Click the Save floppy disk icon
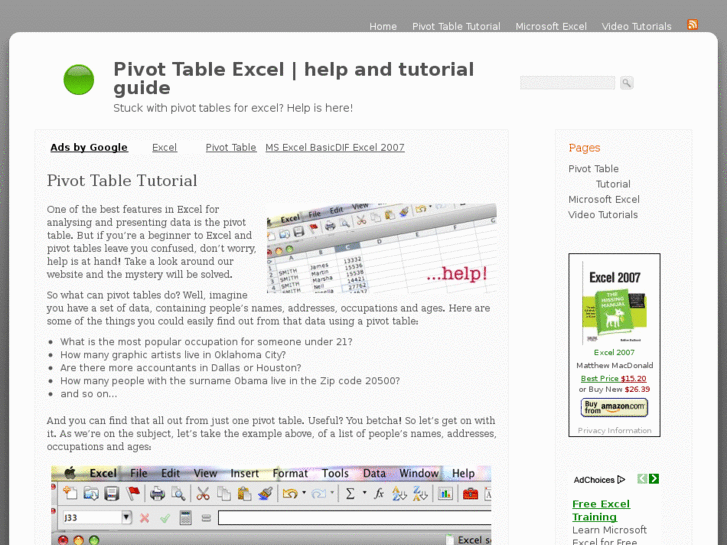This screenshot has height=545, width=727. click(x=112, y=494)
